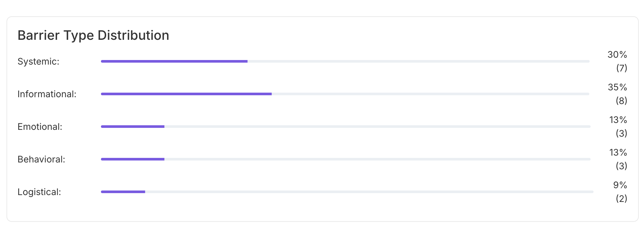Click the purple filled Informational bar
Screen dimensions: 644x229
tap(186, 94)
